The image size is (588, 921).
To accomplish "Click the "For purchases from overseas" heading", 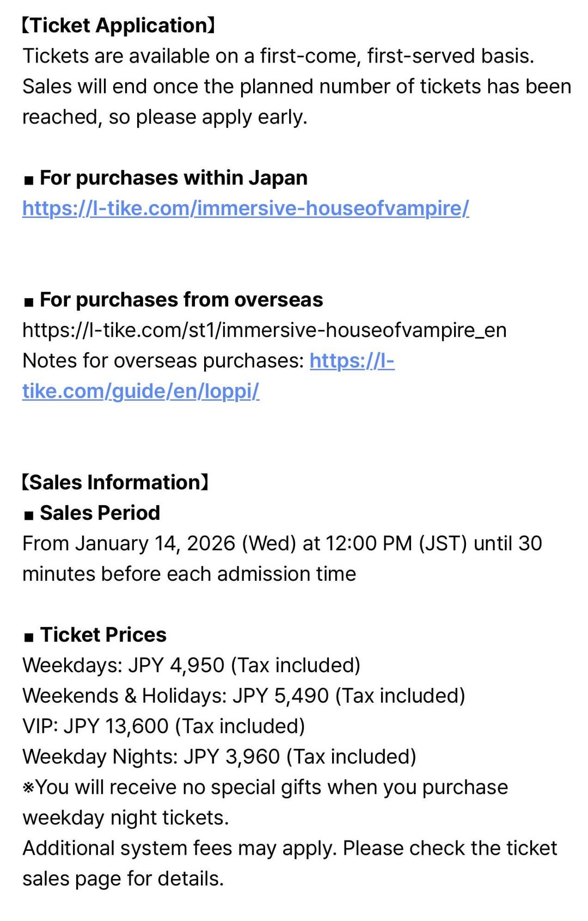I will coord(181,300).
